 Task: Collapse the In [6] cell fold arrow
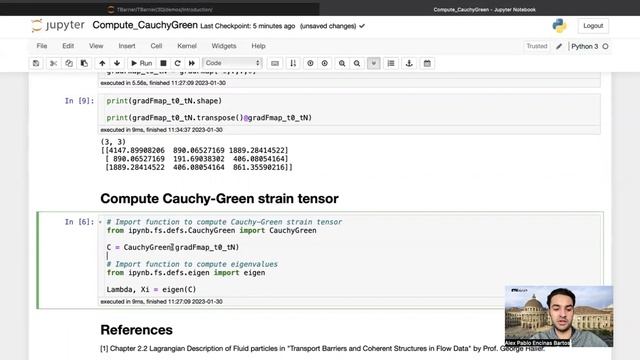(x=100, y=222)
